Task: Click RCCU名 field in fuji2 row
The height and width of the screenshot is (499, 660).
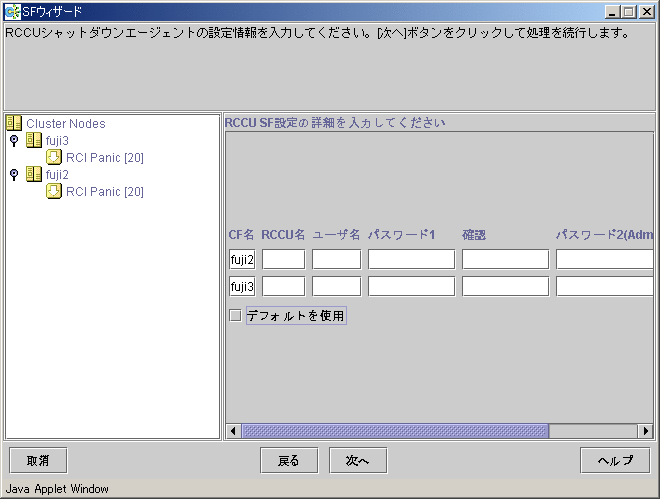Action: point(283,259)
